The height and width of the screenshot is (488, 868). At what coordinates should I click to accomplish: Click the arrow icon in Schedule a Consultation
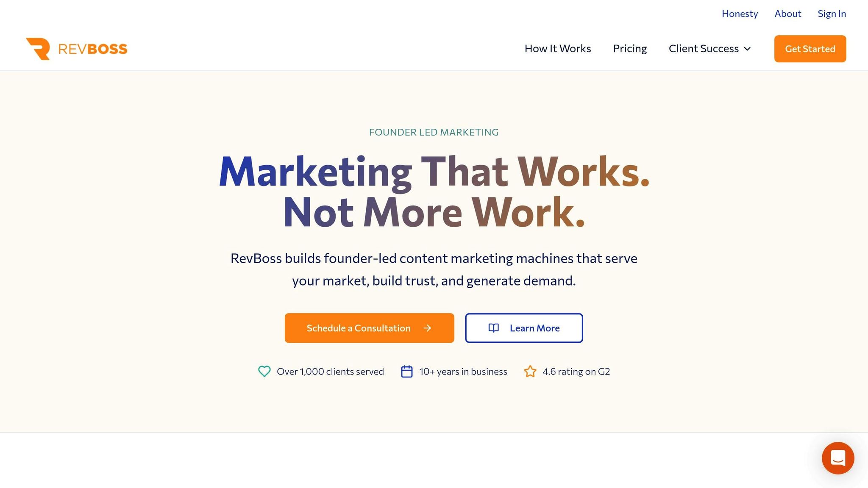click(x=427, y=328)
